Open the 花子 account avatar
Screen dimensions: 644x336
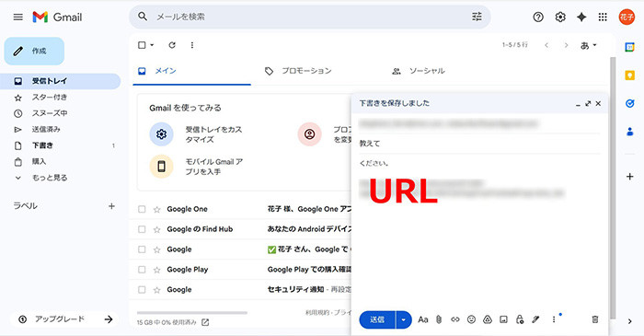627,17
